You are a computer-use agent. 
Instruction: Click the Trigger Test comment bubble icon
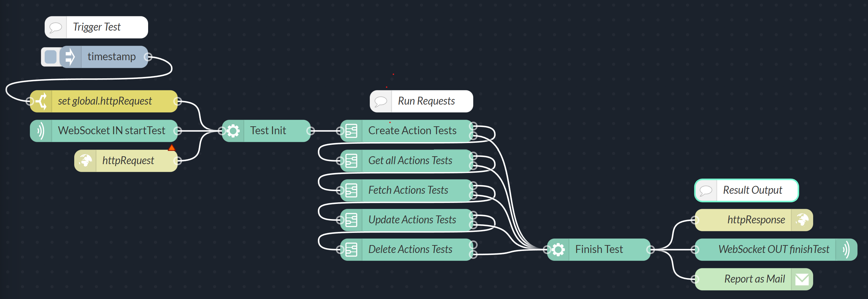coord(56,27)
